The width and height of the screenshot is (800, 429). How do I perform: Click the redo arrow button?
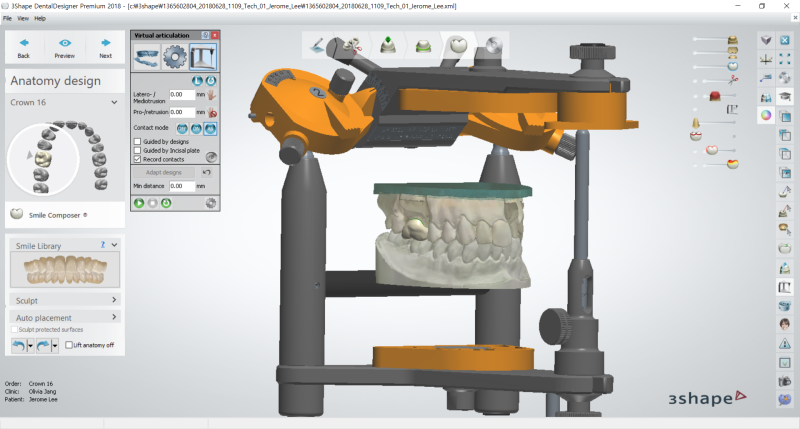tap(43, 345)
